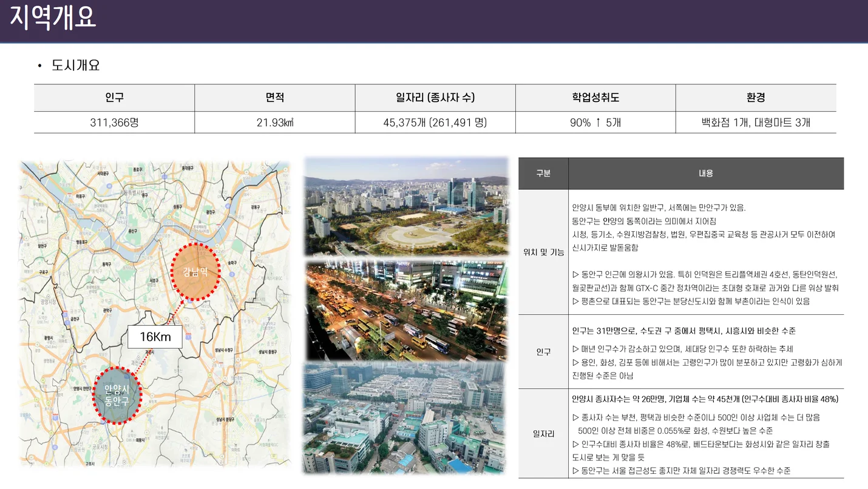Viewport: 868px width, 489px height.
Task: Click the line '동안구는 안양의 동쪽이라는 의미에서 지어짐'
Action: (644, 221)
